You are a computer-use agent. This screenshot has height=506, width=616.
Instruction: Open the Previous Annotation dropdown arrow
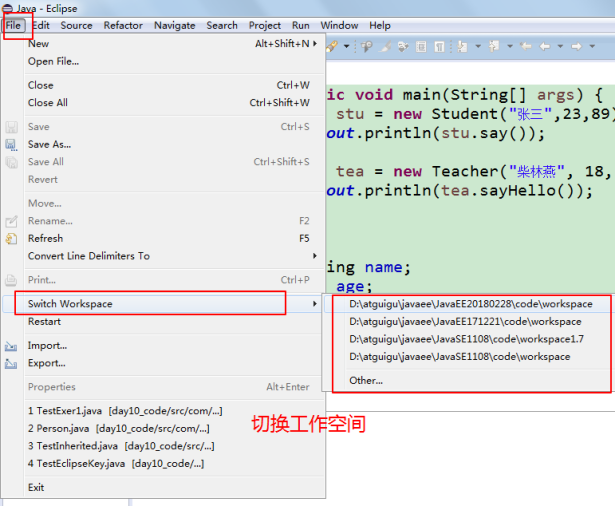[510, 46]
